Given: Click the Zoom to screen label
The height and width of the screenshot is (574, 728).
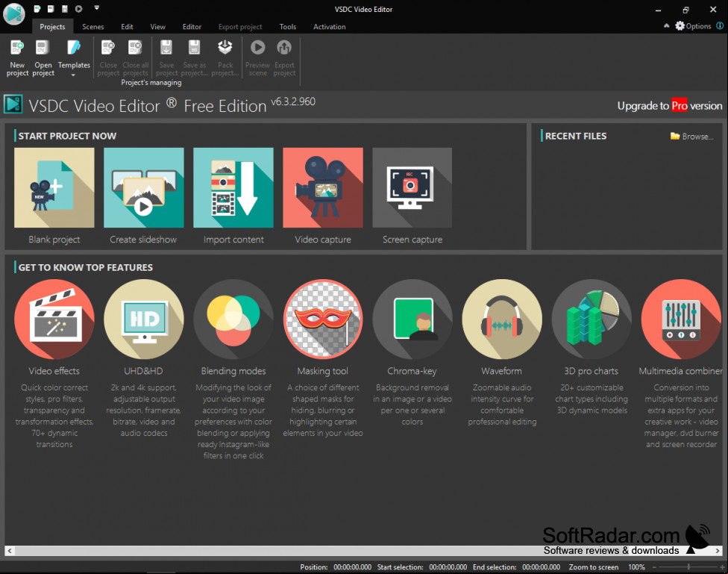Looking at the screenshot, I should pos(593,567).
